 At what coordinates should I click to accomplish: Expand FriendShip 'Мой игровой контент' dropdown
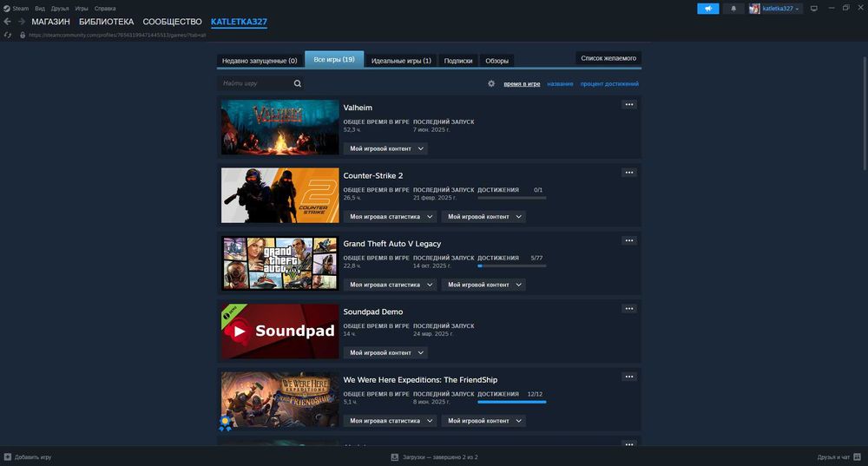483,421
